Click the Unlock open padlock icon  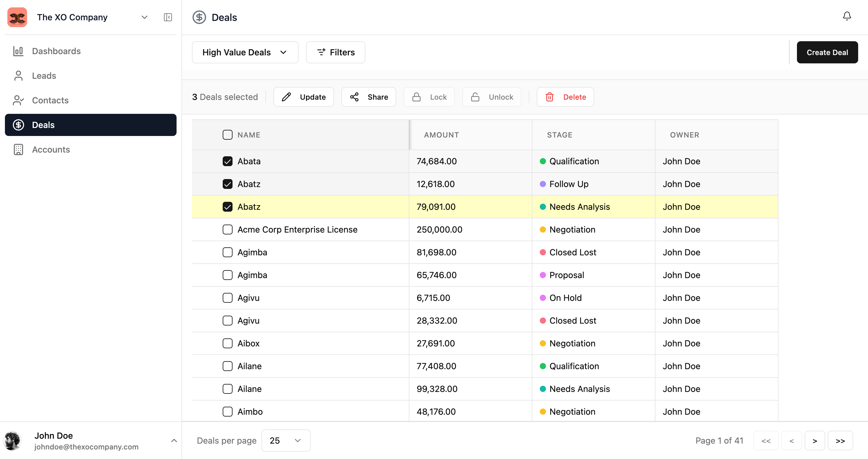click(x=475, y=97)
